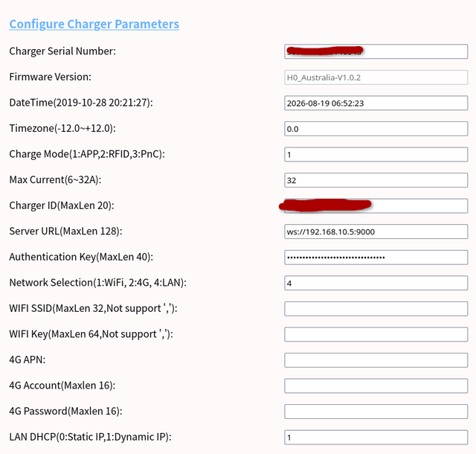Click the Firmware Version field
Viewport: 476px width, 454px height.
tap(376, 77)
